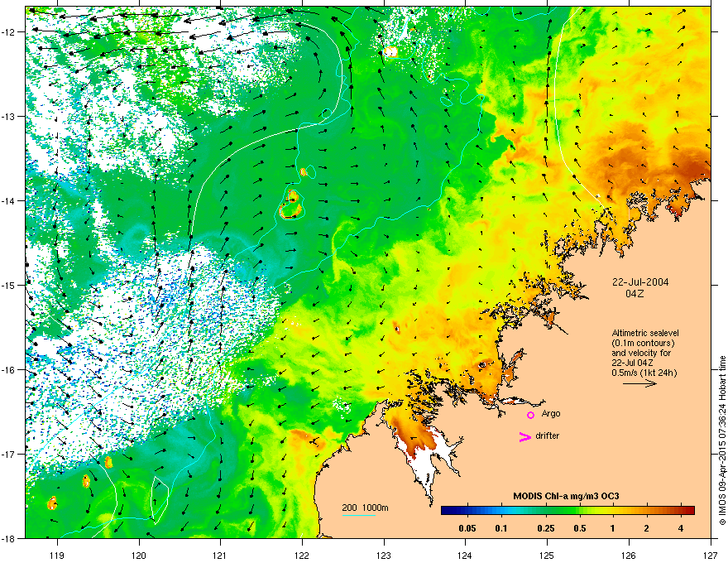
Task: Click the MODIS Chl-a mg/m3 OC3 title
Action: 566,496
